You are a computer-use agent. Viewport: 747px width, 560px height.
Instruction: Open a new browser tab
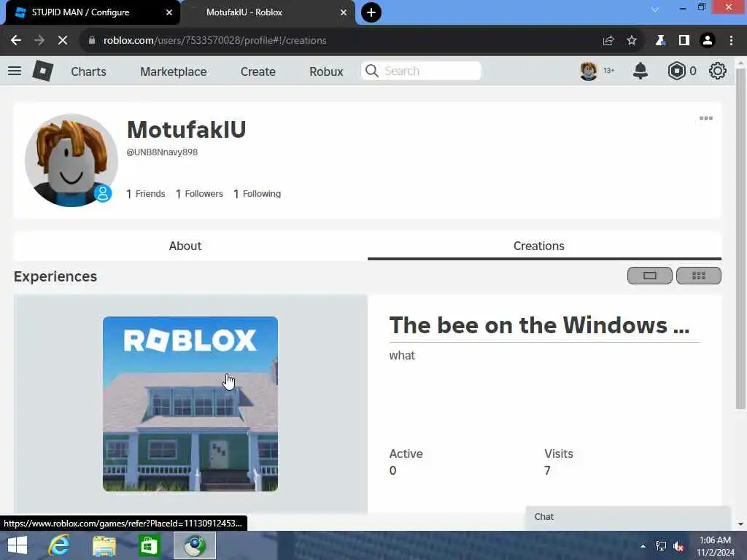371,12
